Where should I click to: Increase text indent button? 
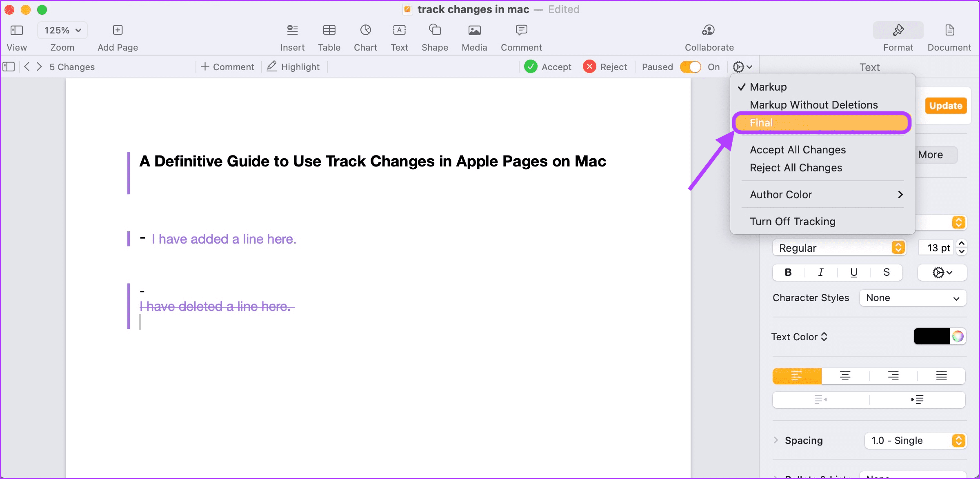[x=918, y=399]
